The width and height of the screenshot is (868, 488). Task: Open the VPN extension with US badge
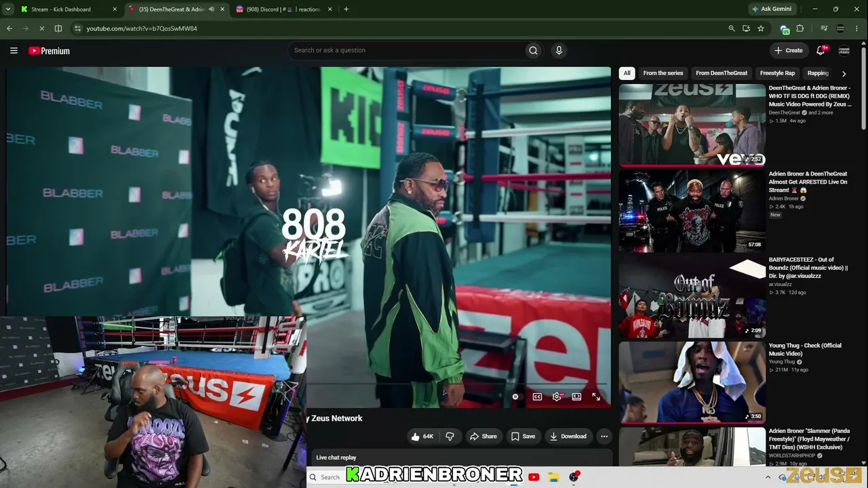785,29
